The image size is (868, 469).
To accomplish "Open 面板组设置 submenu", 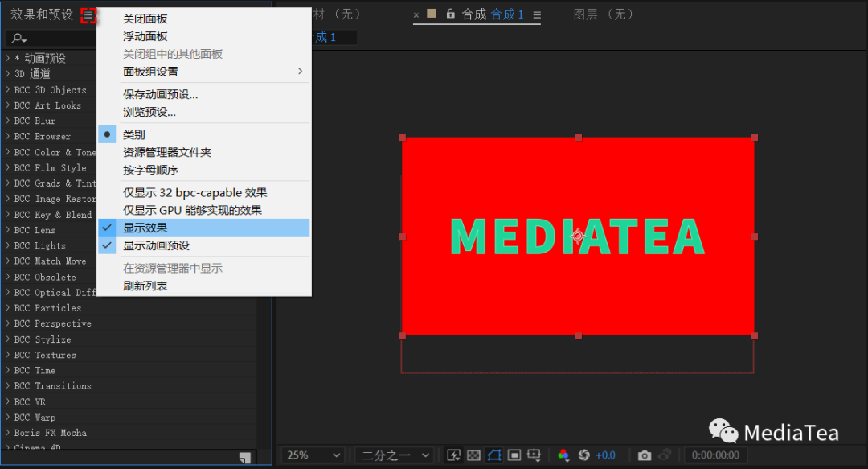I will point(203,72).
